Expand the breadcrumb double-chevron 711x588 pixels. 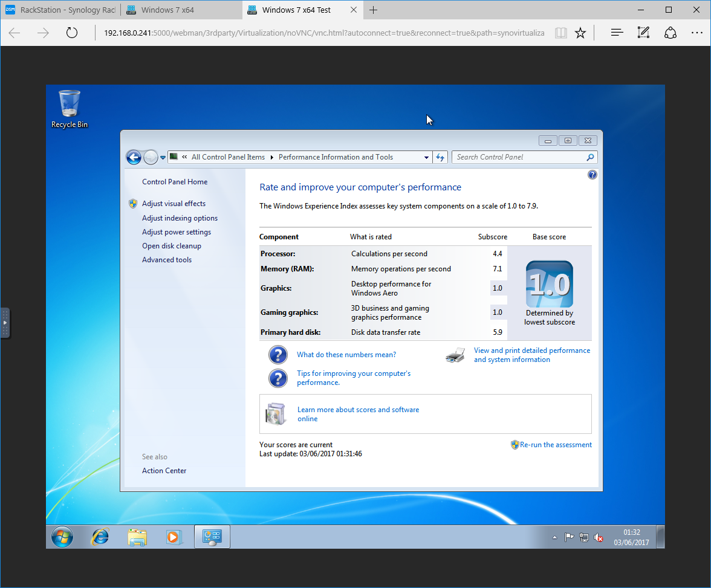pyautogui.click(x=184, y=157)
